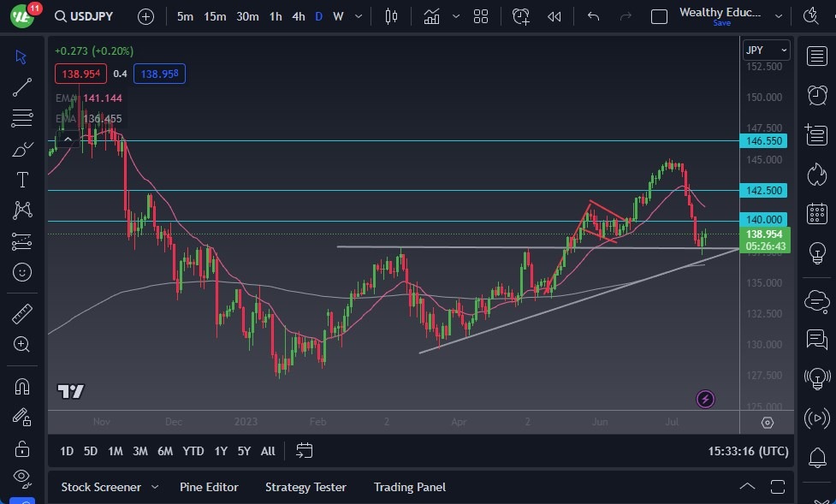This screenshot has height=504, width=836.
Task: Pick the ruler measure tool
Action: click(22, 314)
